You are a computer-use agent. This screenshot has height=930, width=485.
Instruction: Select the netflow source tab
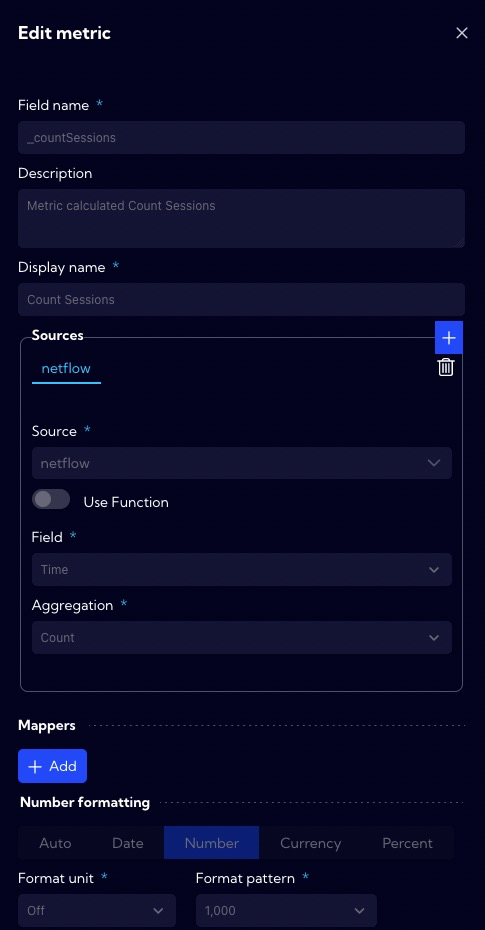click(x=66, y=368)
